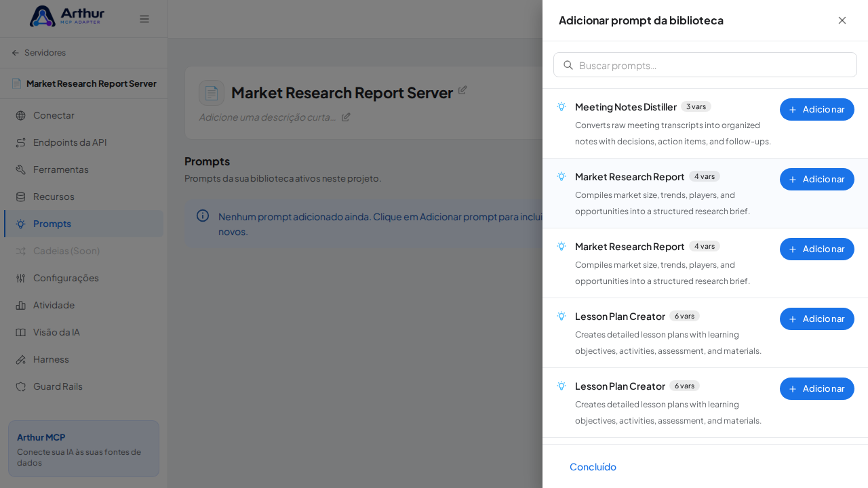Click the 4 vars badge on the highlighted row
Image resolution: width=868 pixels, height=488 pixels.
(x=705, y=176)
